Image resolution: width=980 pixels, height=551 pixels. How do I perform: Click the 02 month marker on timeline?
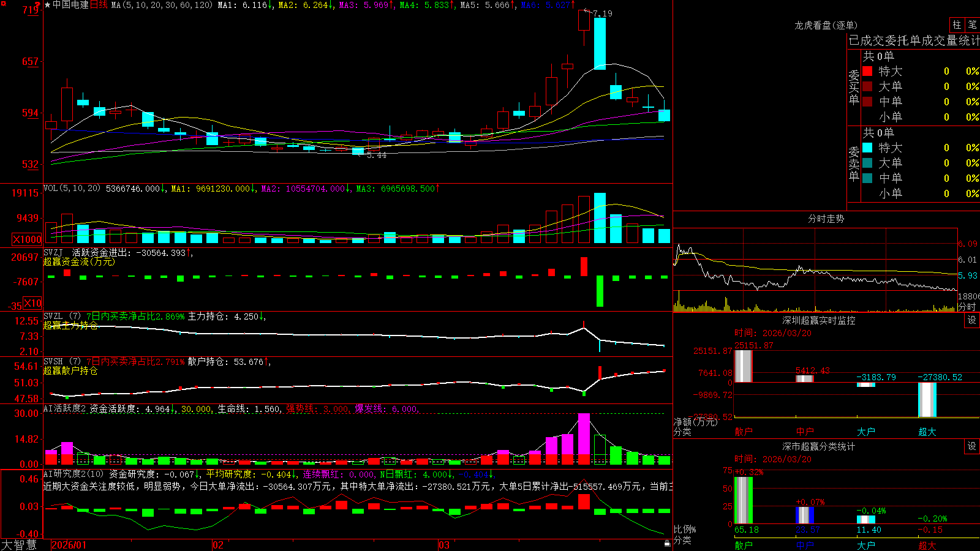click(x=218, y=545)
